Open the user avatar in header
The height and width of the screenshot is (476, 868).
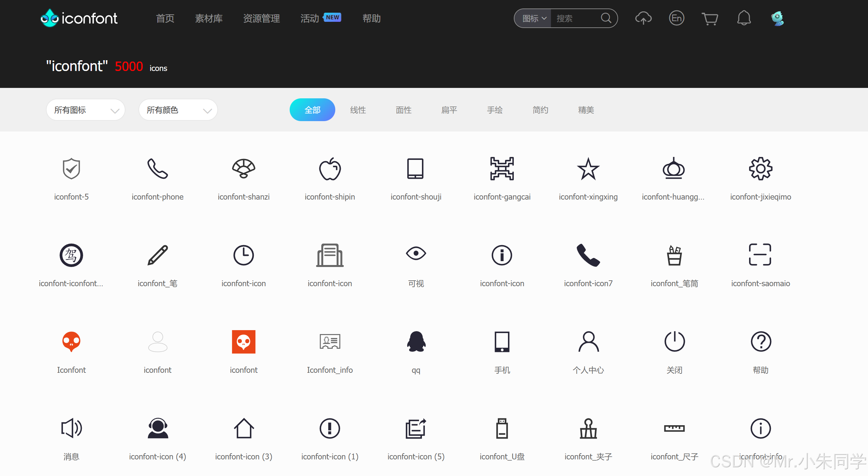pyautogui.click(x=777, y=18)
